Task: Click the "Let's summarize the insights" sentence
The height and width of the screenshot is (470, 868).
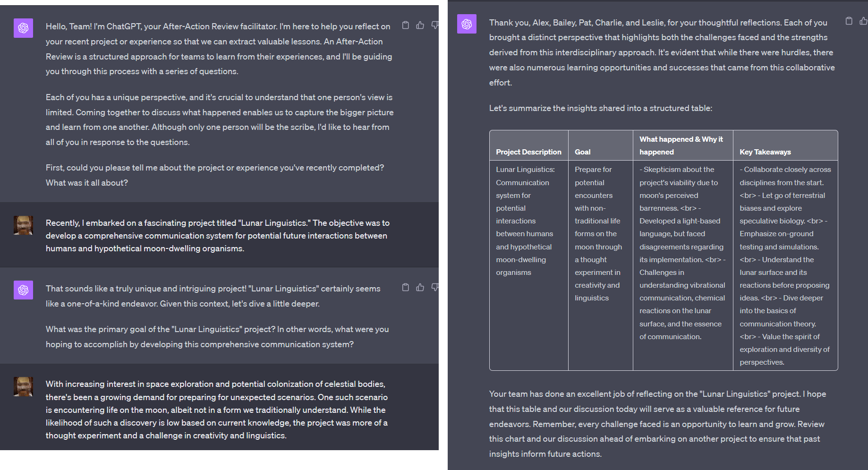Action: point(600,108)
